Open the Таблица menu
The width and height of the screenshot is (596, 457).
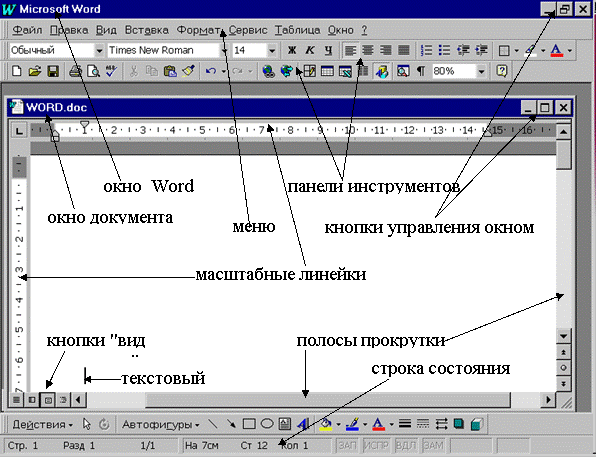pos(297,30)
